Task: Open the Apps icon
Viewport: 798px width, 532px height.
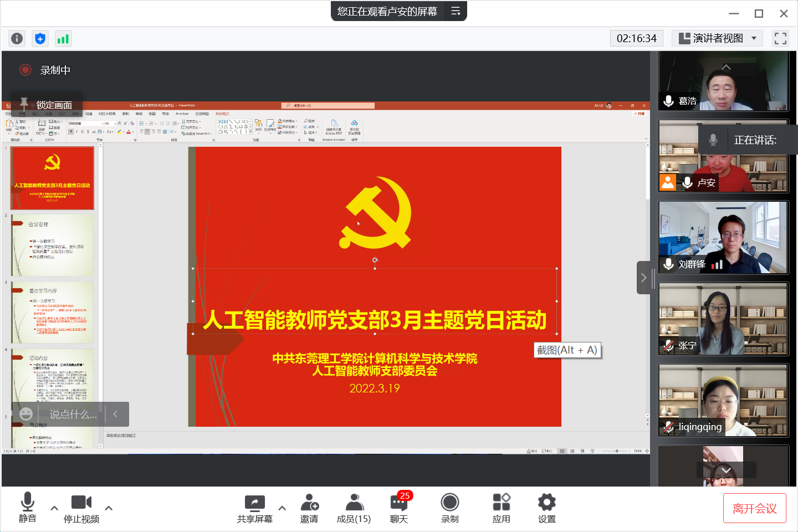Action: pyautogui.click(x=501, y=508)
